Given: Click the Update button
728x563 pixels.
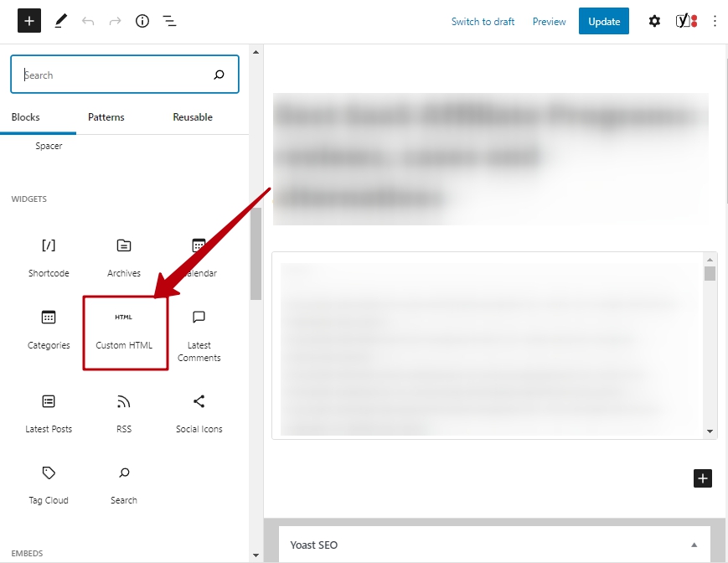Looking at the screenshot, I should click(x=603, y=22).
